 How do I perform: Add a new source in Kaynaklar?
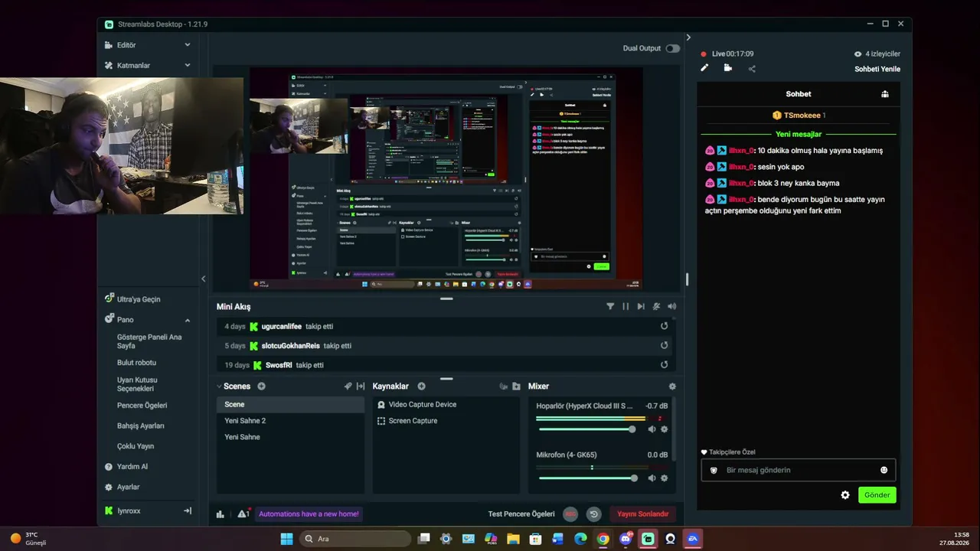pyautogui.click(x=421, y=386)
